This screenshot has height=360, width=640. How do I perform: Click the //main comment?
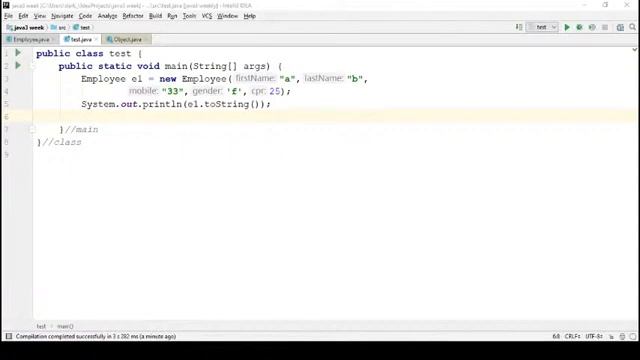(x=82, y=129)
